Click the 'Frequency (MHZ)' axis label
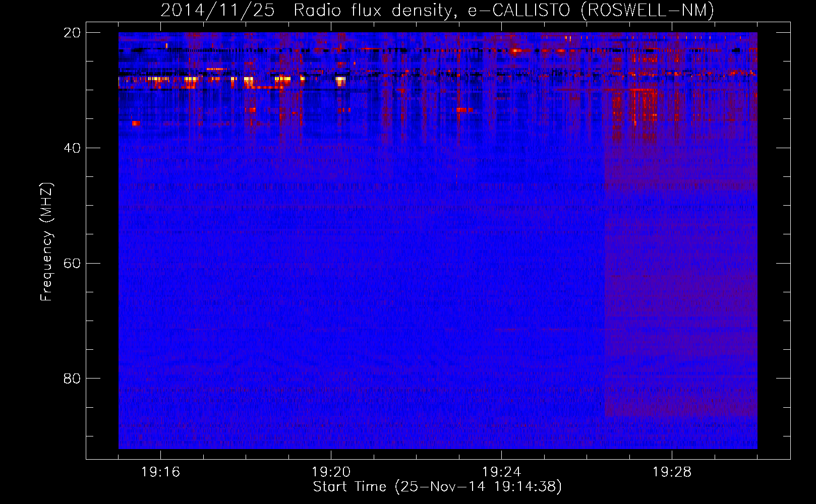816x504 pixels. 46,242
